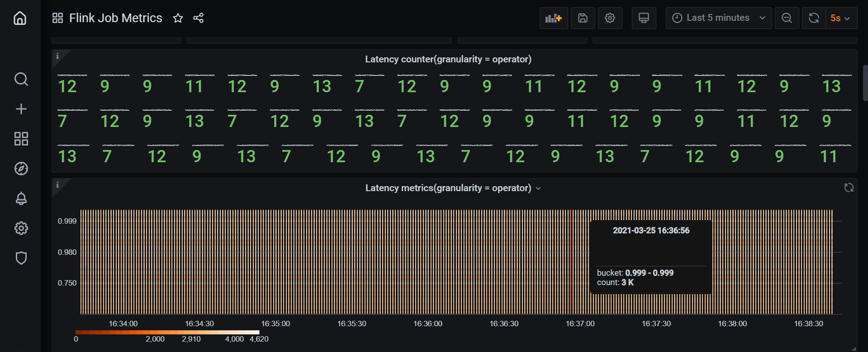Click the 4,620 legend scale value
The height and width of the screenshot is (352, 868).
259,339
